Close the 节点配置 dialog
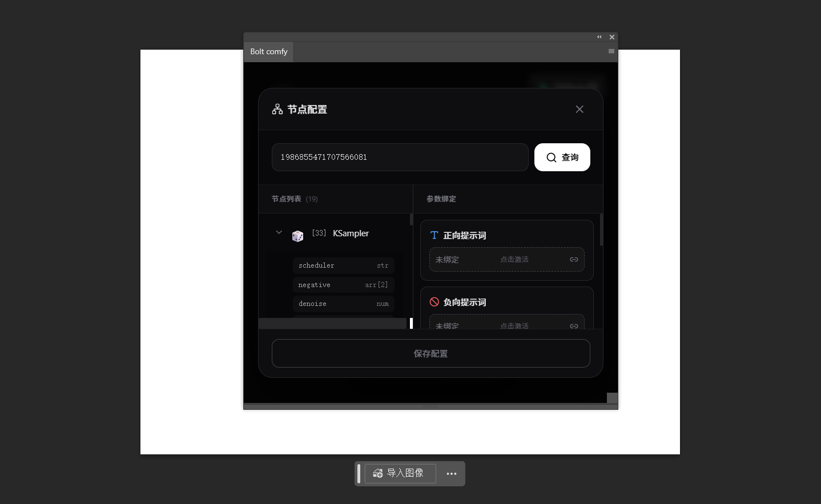Screen dimensions: 821x504 (x=579, y=109)
